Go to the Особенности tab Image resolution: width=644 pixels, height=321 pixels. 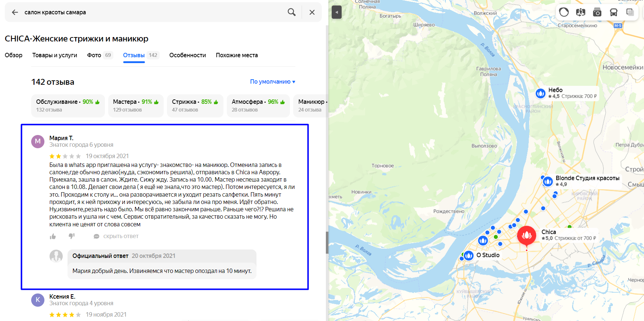[188, 55]
